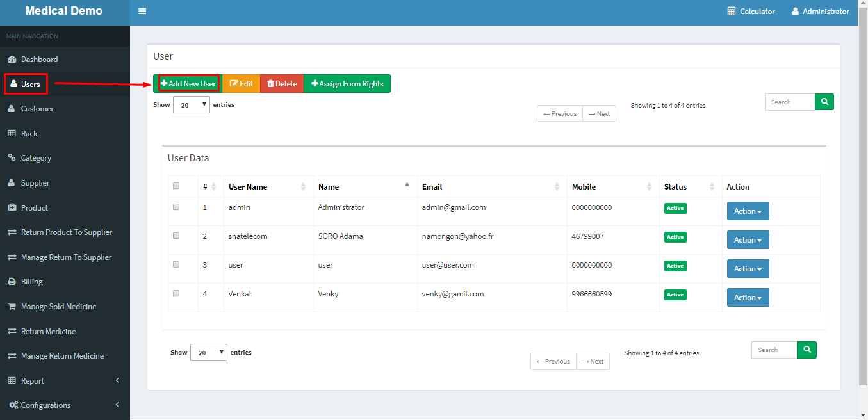This screenshot has height=420, width=868.
Task: Click the Manage Sold Medicine cart icon
Action: (12, 307)
